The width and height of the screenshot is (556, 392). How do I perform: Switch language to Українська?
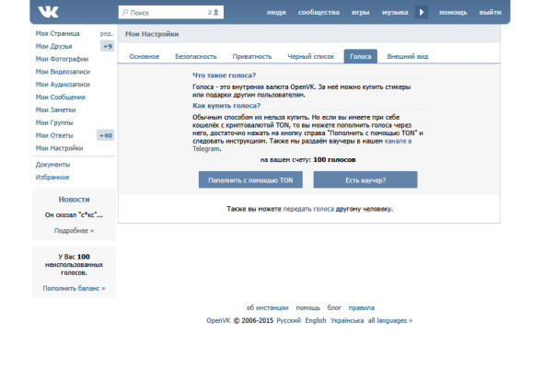tap(347, 321)
